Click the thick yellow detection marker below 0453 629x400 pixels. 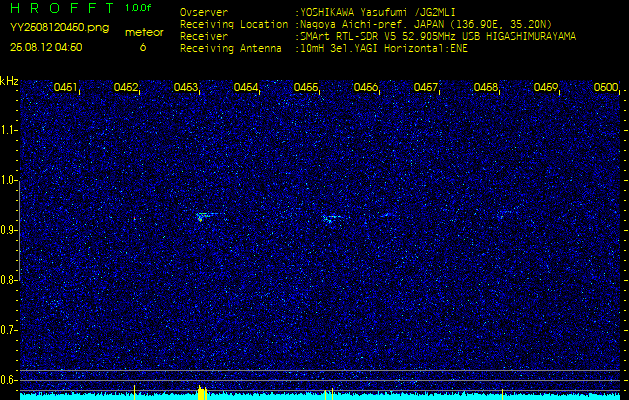201,392
